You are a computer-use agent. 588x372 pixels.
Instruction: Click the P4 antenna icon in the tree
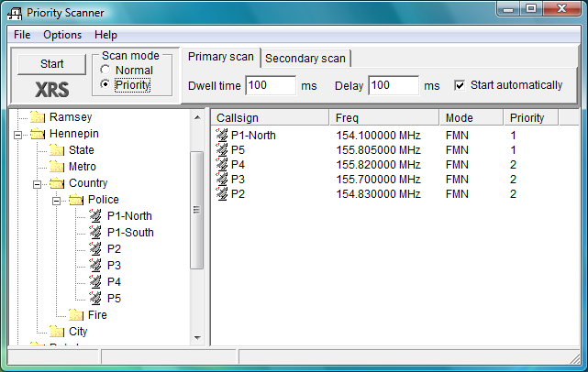(x=95, y=281)
